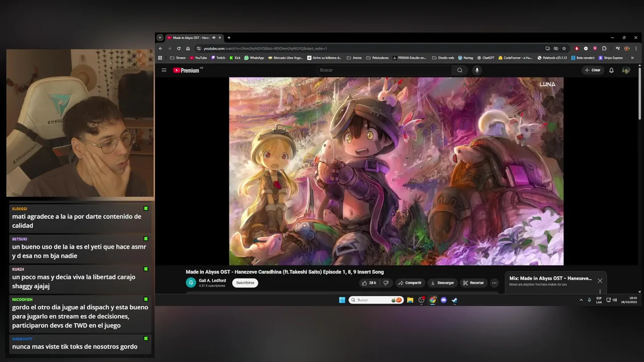Viewport: 644px width, 362px height.
Task: Open Chrome three-dot settings menu
Action: [x=635, y=48]
